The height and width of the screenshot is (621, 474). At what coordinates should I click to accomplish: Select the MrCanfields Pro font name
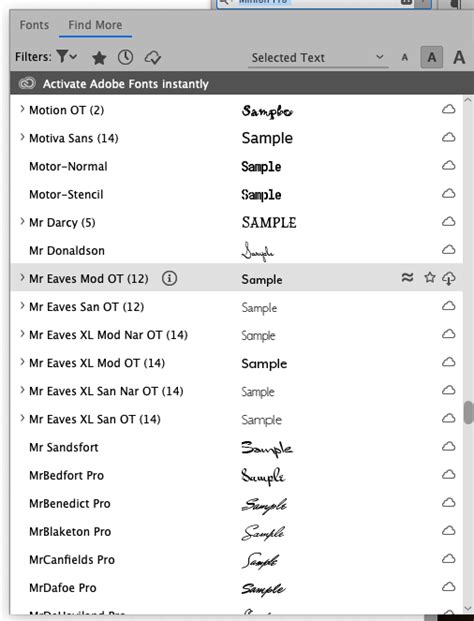tap(72, 560)
